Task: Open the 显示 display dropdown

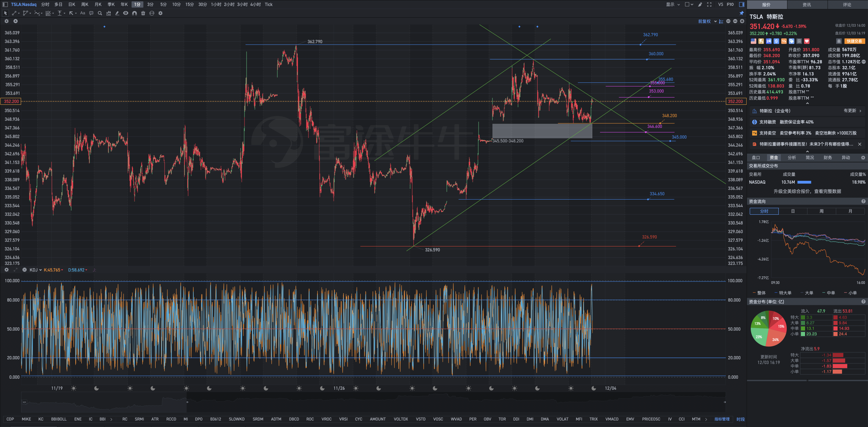Action: 673,4
